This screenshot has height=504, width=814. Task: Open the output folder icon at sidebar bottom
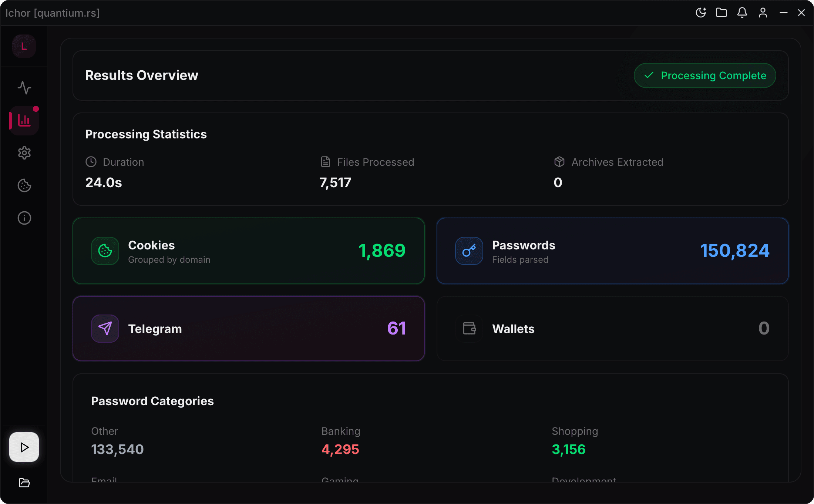[x=24, y=483]
